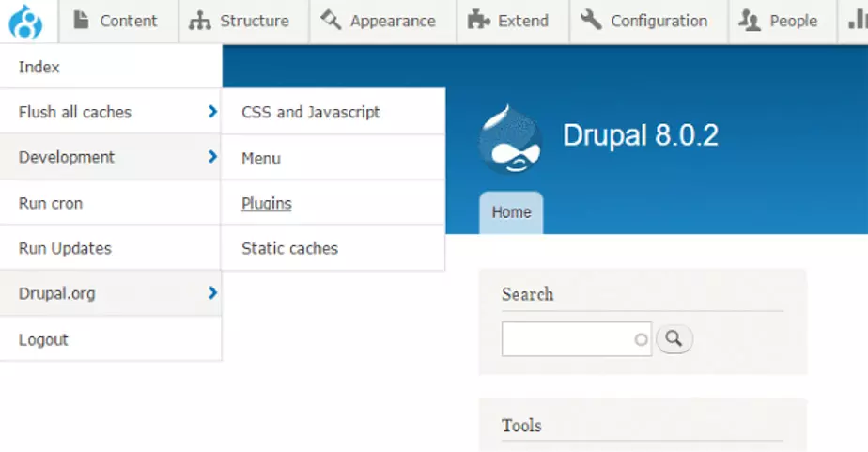Expand the Development submenu arrow
868x452 pixels.
coord(212,157)
